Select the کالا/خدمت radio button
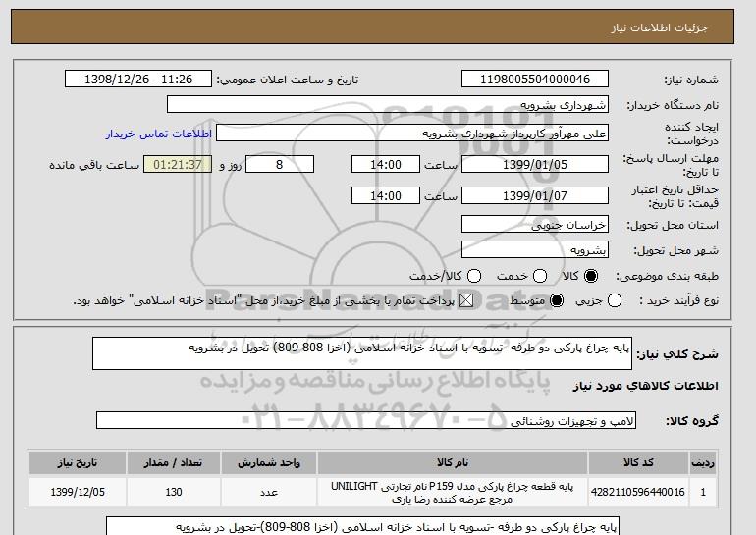Viewport: 756px width, 535px height. [474, 276]
